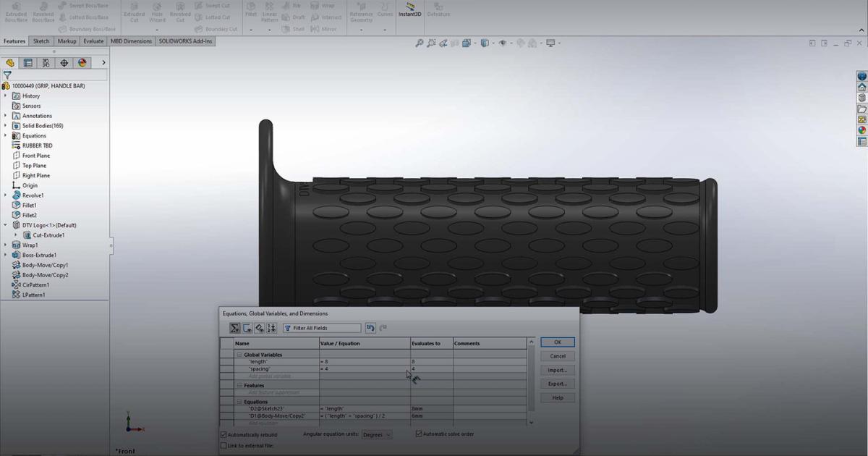
Task: Open View Orientation dropdown arrow
Action: [475, 43]
